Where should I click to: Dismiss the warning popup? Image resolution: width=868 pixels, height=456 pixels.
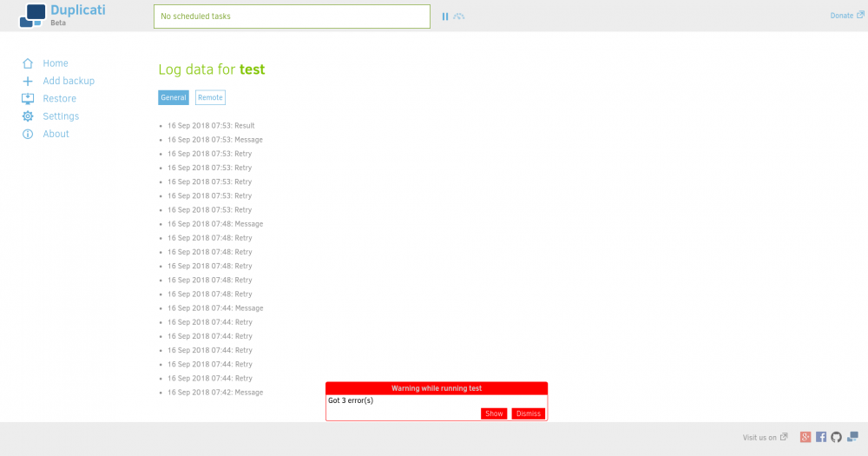click(528, 414)
